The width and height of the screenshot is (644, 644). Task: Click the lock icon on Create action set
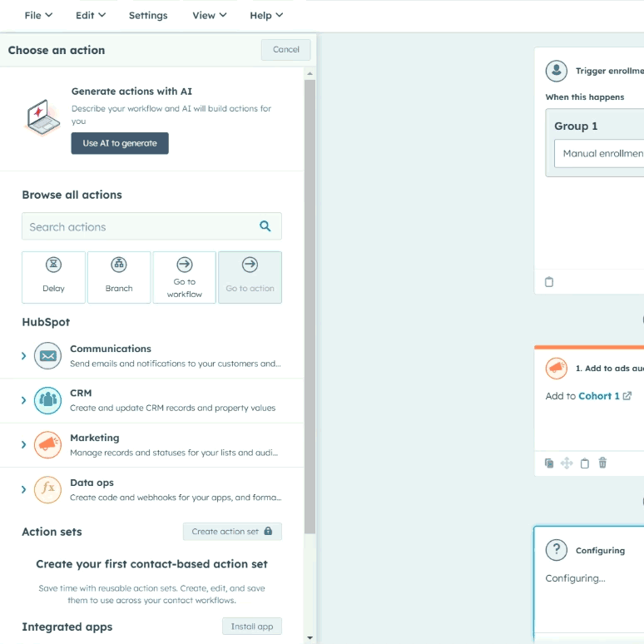268,531
